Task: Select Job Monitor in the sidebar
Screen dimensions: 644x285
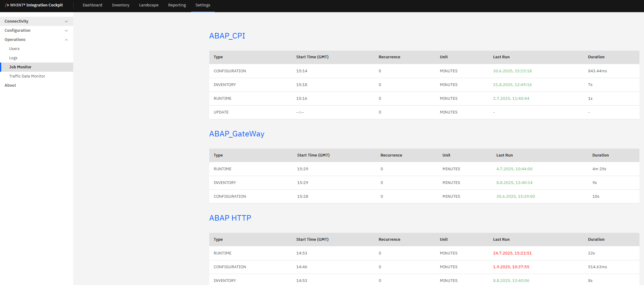Action: click(x=20, y=67)
